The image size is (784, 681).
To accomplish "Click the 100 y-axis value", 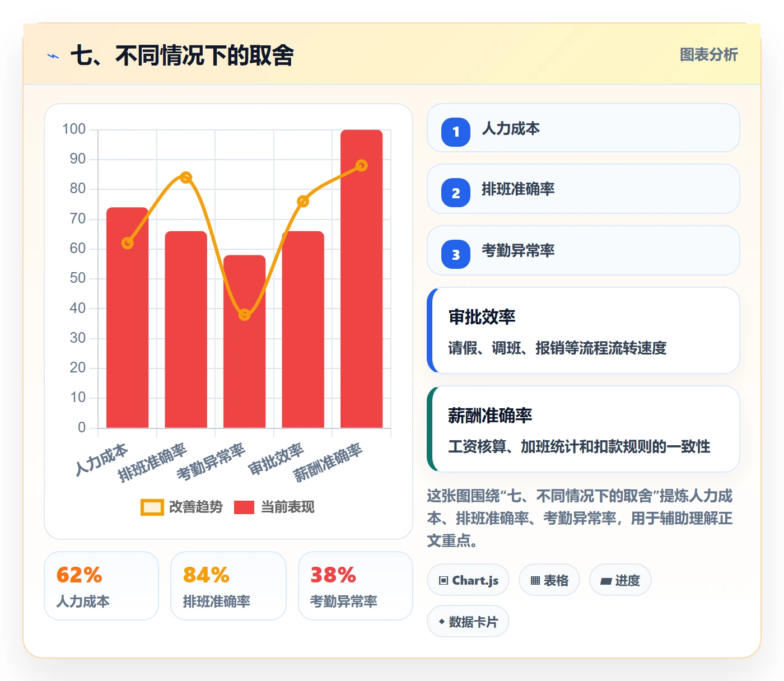I will (74, 129).
